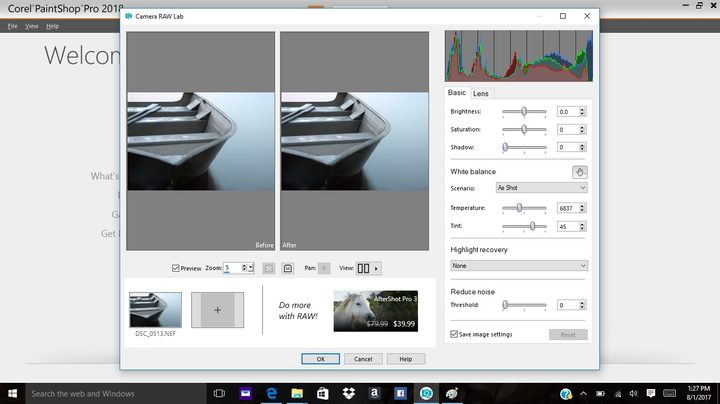The height and width of the screenshot is (404, 720).
Task: Click the help question mark tray icon
Action: pos(566,393)
